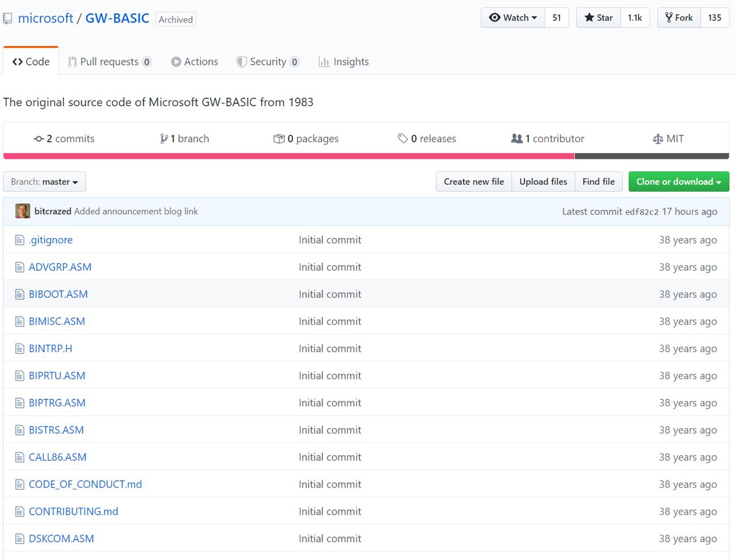Switch to the Pull requests tab
The height and width of the screenshot is (560, 735).
point(109,62)
